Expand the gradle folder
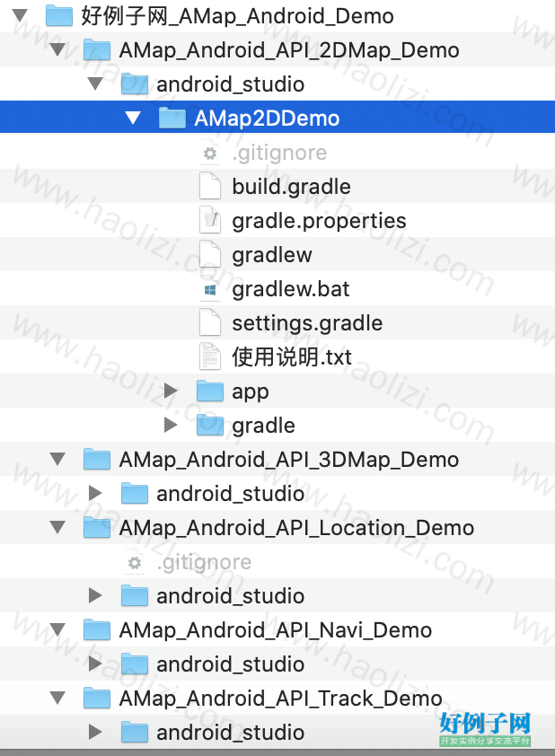 point(171,426)
